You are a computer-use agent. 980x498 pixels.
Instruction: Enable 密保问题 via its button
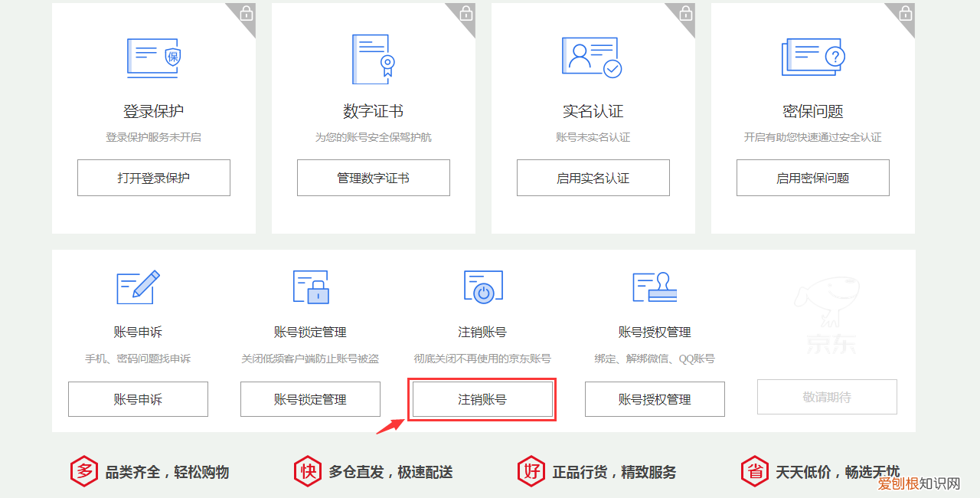click(x=812, y=177)
